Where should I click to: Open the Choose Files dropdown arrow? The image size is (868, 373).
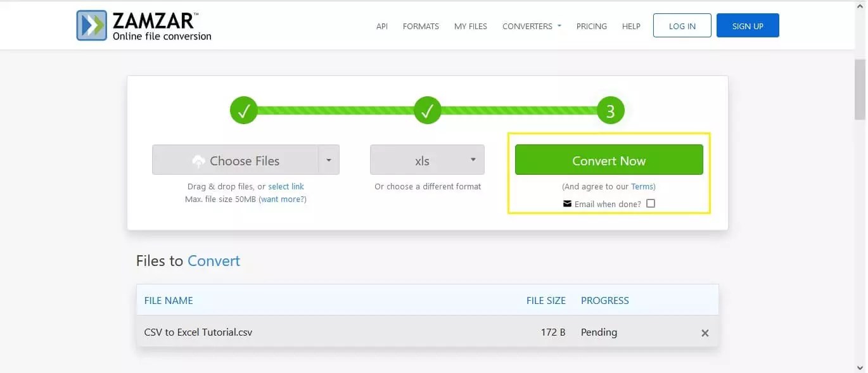click(x=329, y=160)
